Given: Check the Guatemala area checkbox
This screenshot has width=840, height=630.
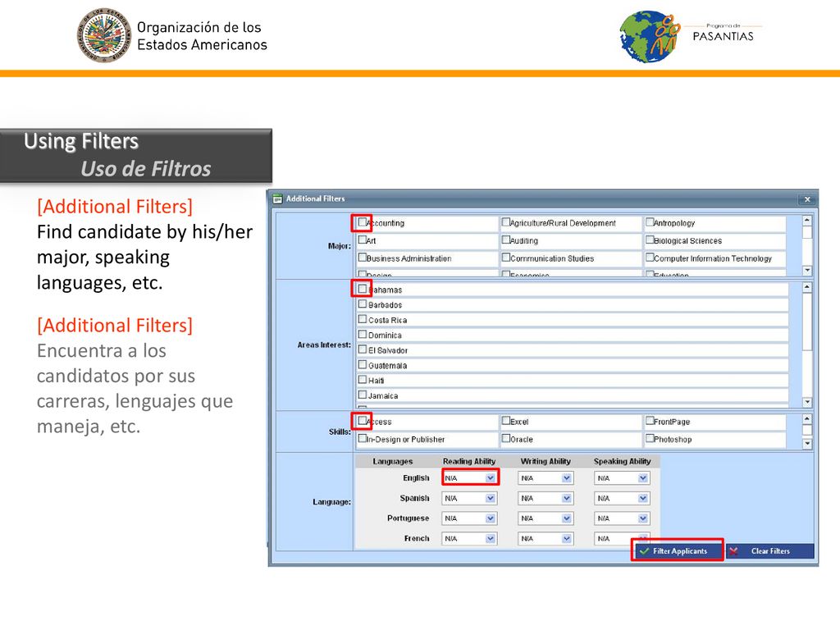Looking at the screenshot, I should pos(363,364).
